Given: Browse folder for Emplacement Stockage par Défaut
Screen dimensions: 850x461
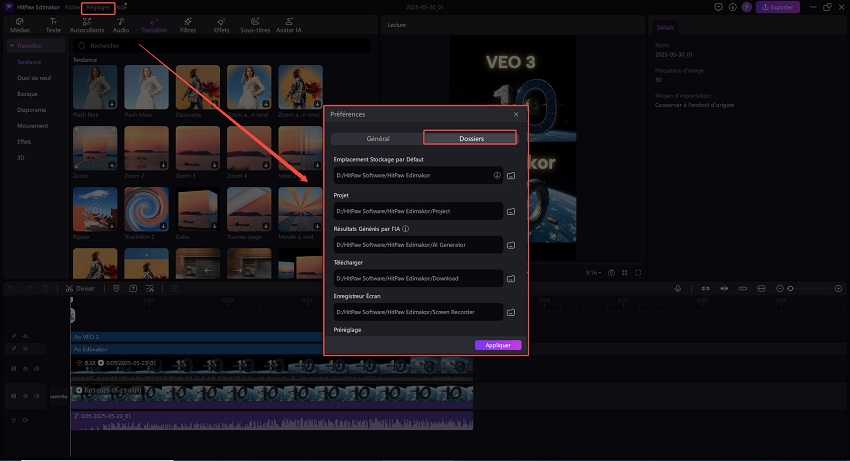Looking at the screenshot, I should [x=511, y=176].
